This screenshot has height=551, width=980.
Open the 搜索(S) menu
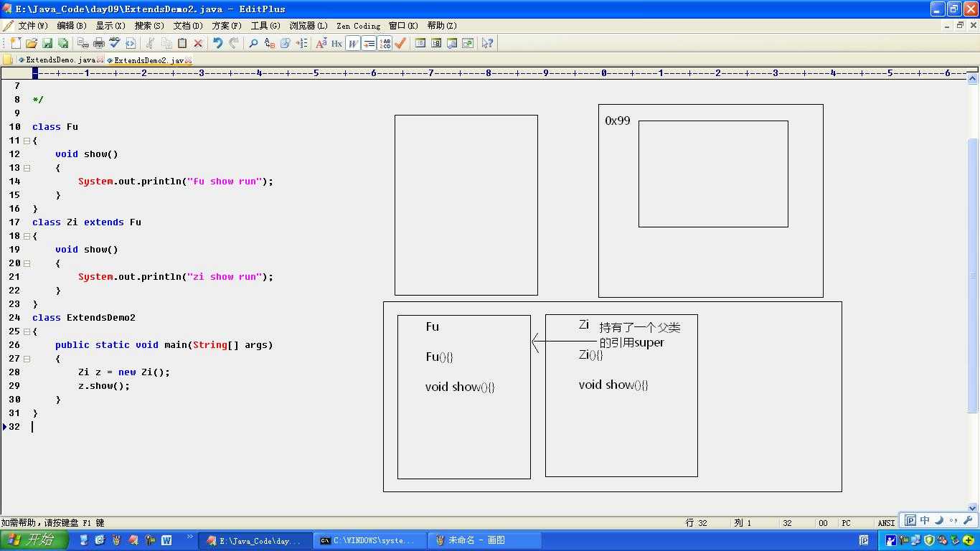point(149,26)
